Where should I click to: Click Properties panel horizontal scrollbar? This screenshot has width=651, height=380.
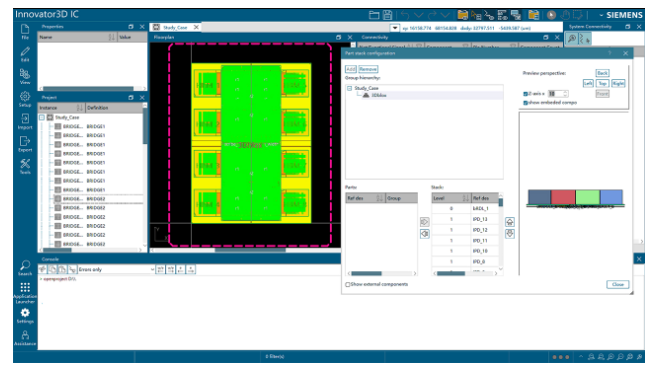[x=88, y=88]
